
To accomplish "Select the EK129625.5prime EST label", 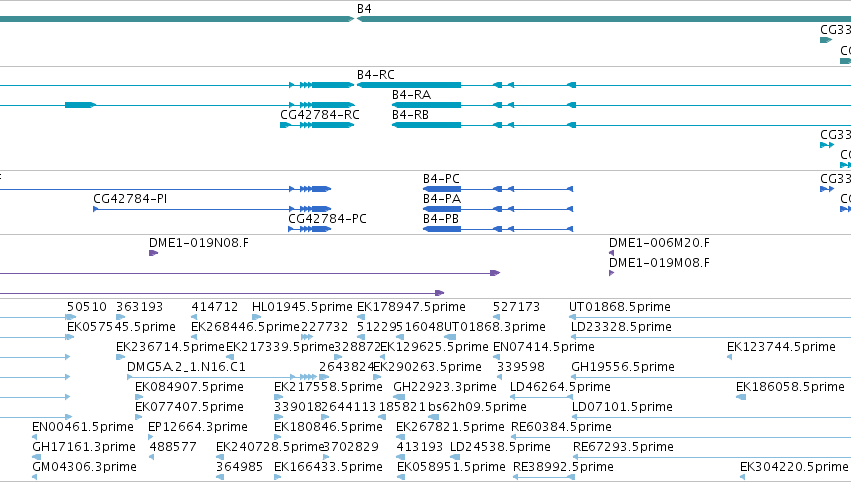I will click(434, 347).
